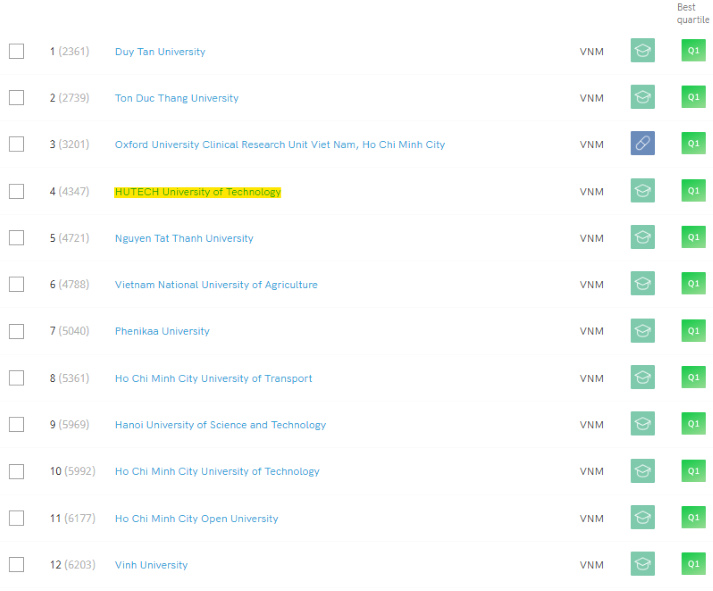Toggle the checkbox for Vinh University
Viewport: 713px width, 591px height.
pyautogui.click(x=16, y=564)
